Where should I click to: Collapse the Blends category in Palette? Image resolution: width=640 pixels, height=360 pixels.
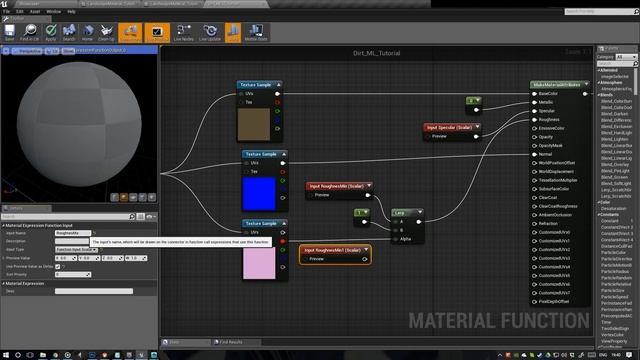(x=599, y=95)
